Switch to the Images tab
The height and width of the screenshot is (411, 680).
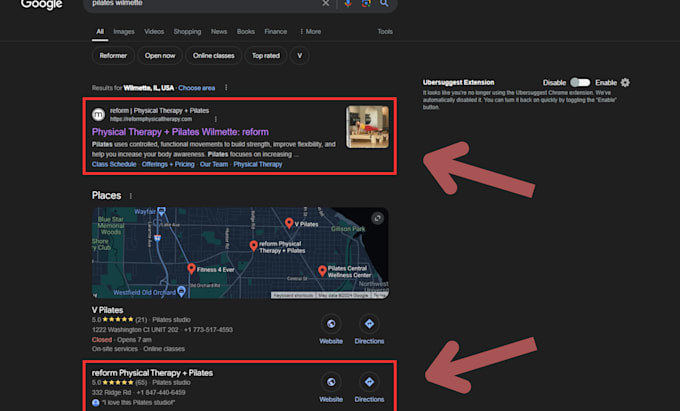pos(124,32)
